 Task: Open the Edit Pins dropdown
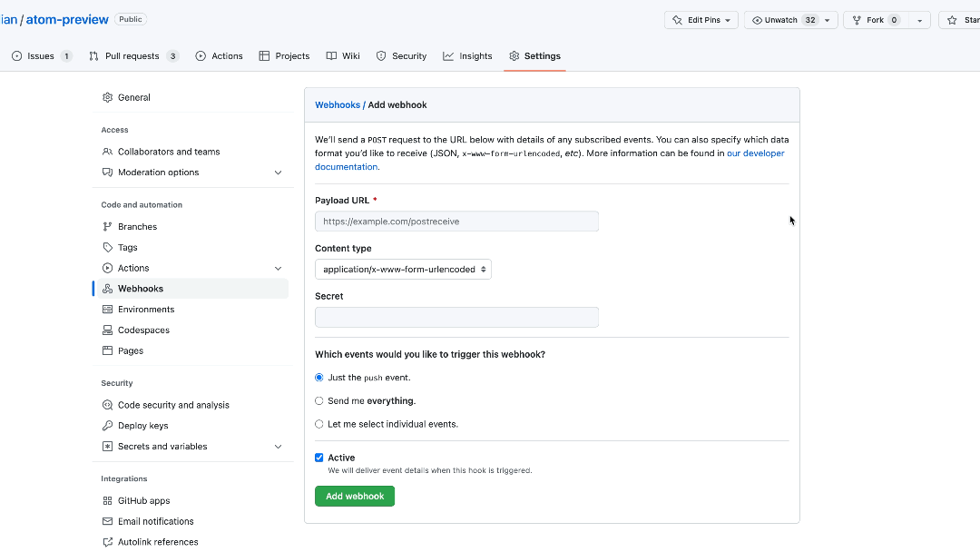pos(701,20)
